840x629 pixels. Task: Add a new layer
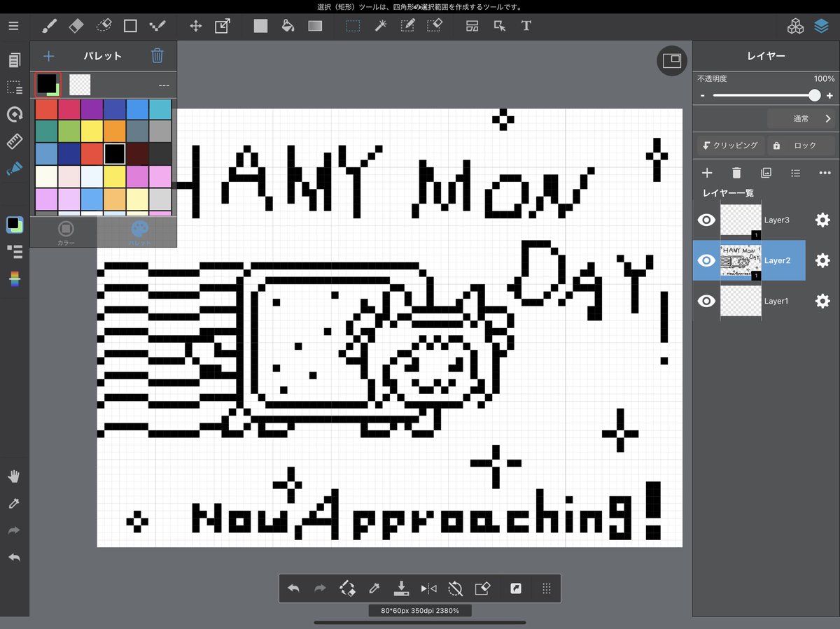click(707, 173)
